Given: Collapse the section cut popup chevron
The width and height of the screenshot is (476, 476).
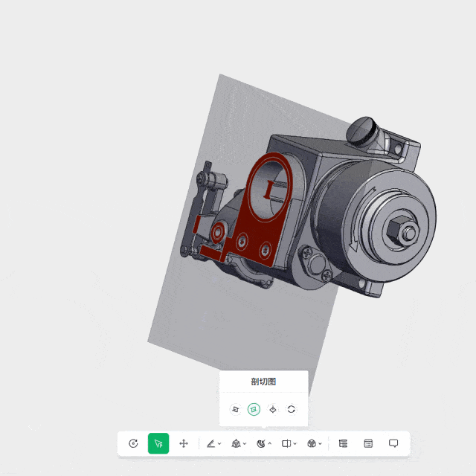Looking at the screenshot, I should [x=270, y=444].
